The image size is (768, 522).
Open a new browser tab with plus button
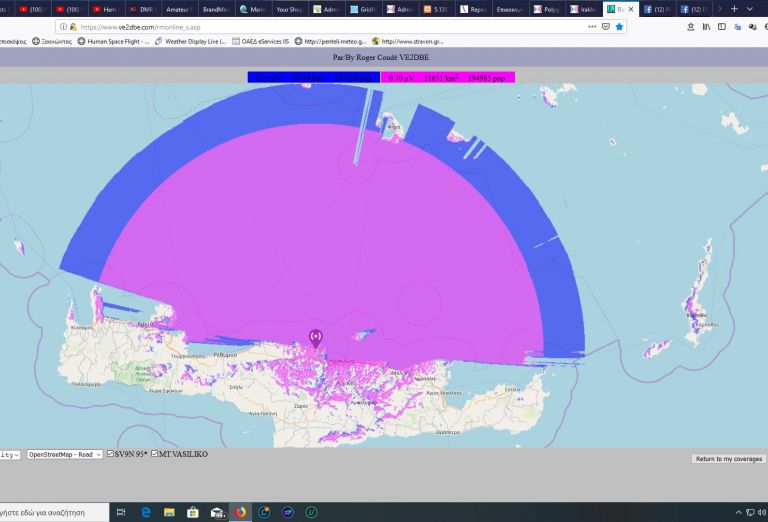point(735,8)
